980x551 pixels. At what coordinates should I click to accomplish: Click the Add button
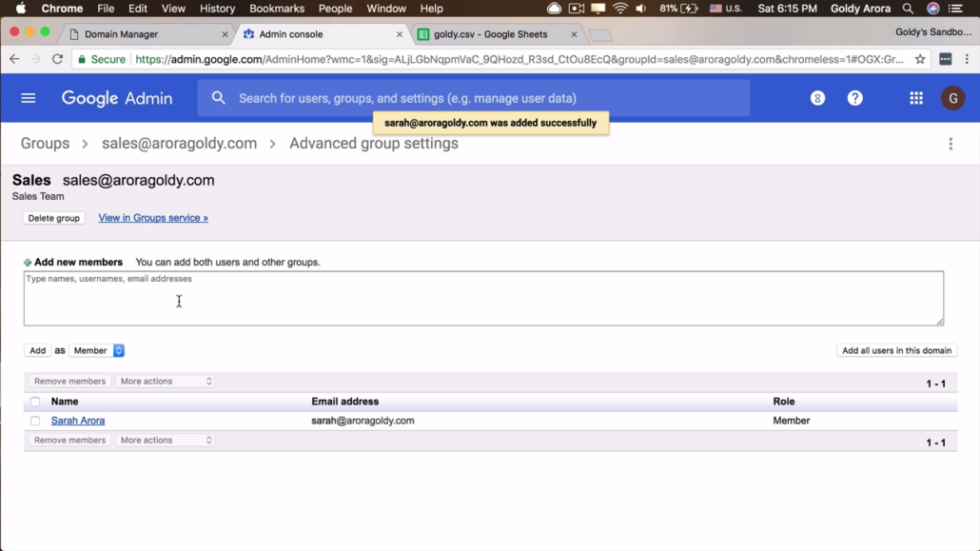click(37, 351)
